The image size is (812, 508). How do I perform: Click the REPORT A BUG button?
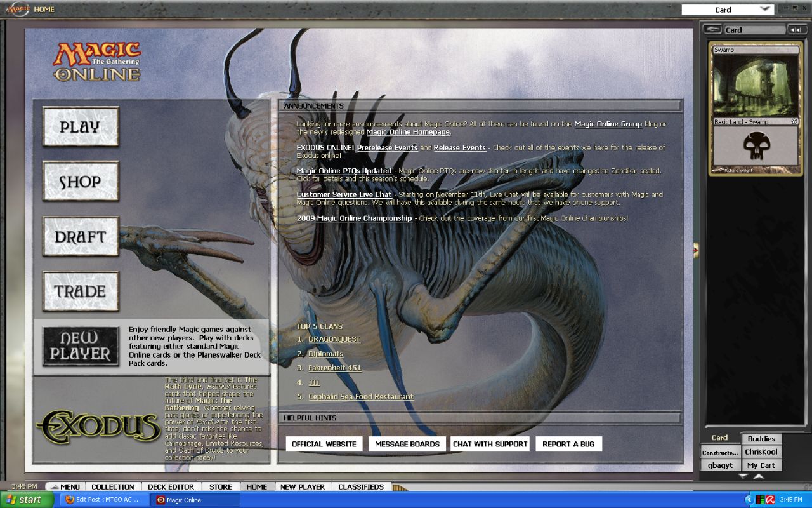pos(568,444)
